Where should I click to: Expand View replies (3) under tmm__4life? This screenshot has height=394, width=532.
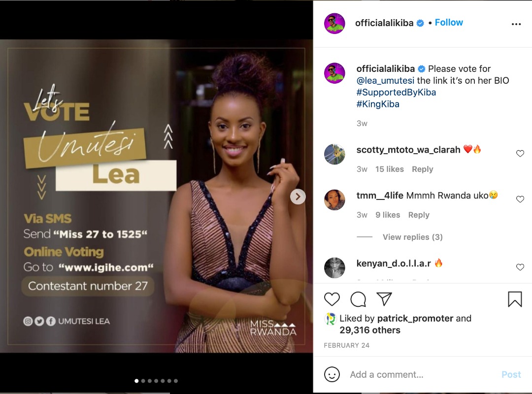tap(413, 237)
